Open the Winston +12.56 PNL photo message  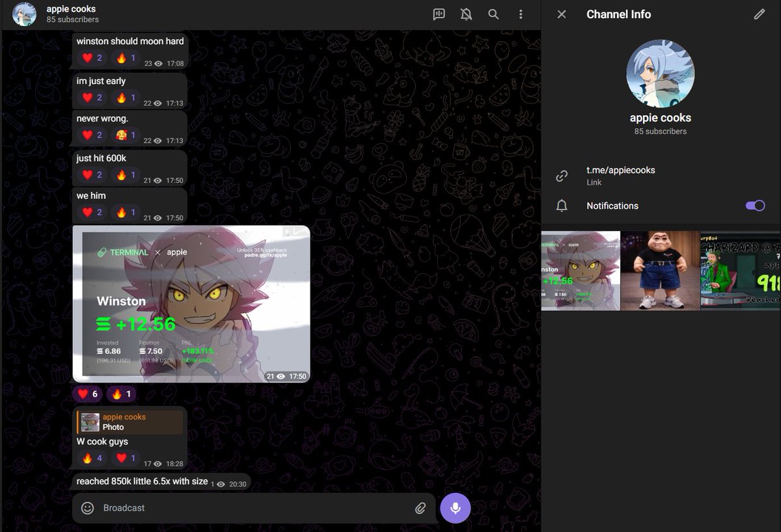tap(191, 304)
